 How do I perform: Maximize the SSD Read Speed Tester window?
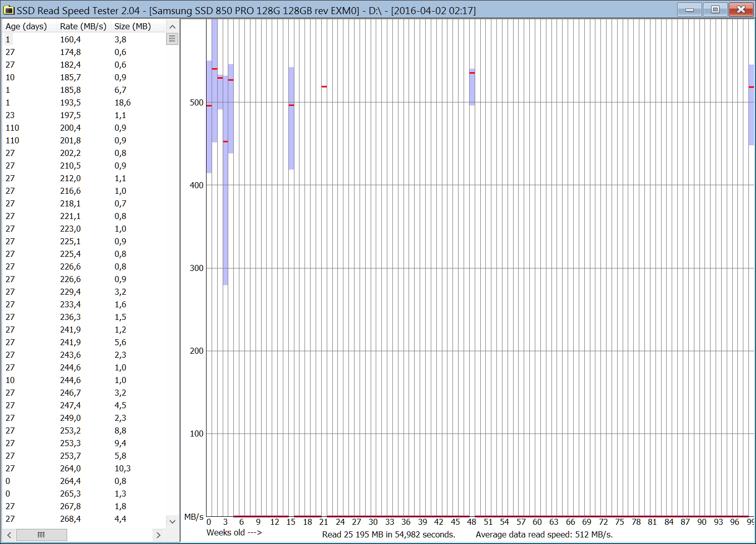tap(715, 10)
